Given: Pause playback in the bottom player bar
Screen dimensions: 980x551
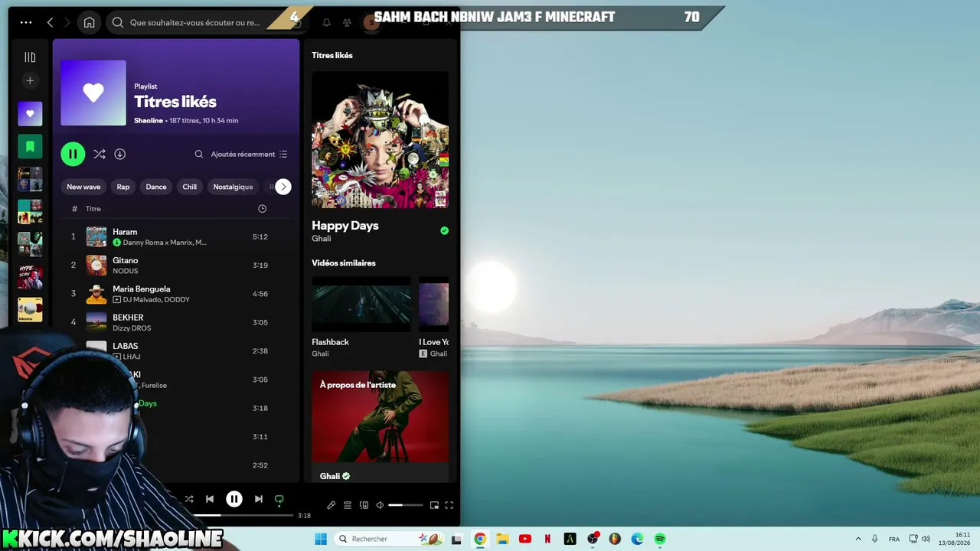Looking at the screenshot, I should [x=234, y=499].
